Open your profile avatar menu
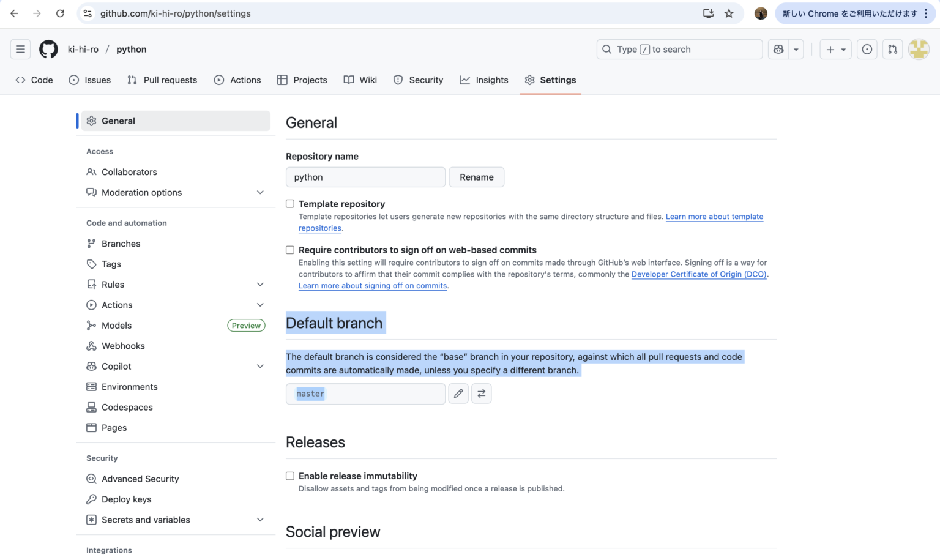This screenshot has width=940, height=560. pyautogui.click(x=919, y=49)
